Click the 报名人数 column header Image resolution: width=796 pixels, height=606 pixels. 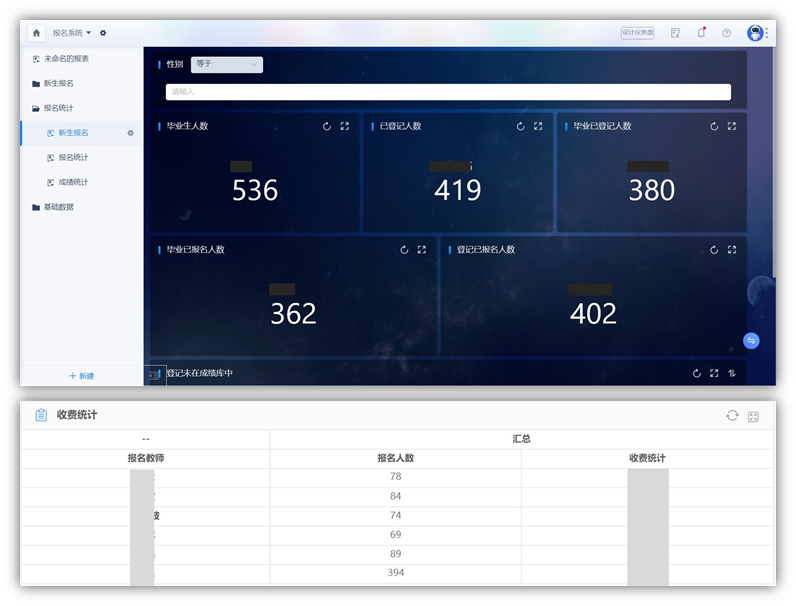(x=395, y=458)
